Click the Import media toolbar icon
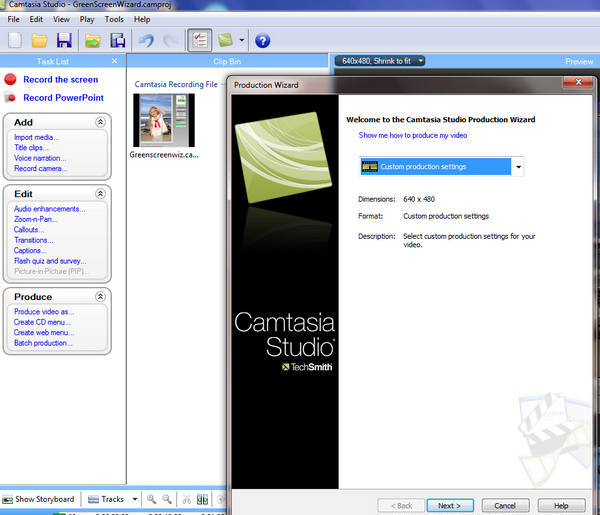Image resolution: width=600 pixels, height=515 pixels. (93, 40)
